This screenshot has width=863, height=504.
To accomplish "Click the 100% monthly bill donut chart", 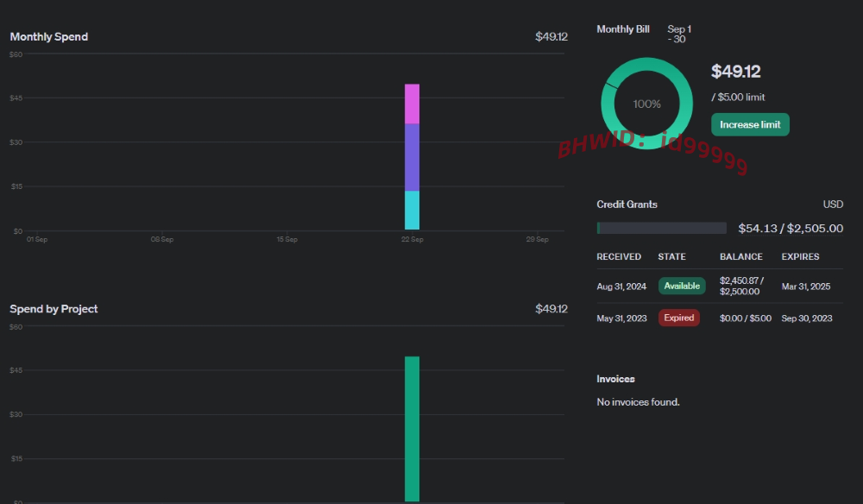I will [646, 104].
